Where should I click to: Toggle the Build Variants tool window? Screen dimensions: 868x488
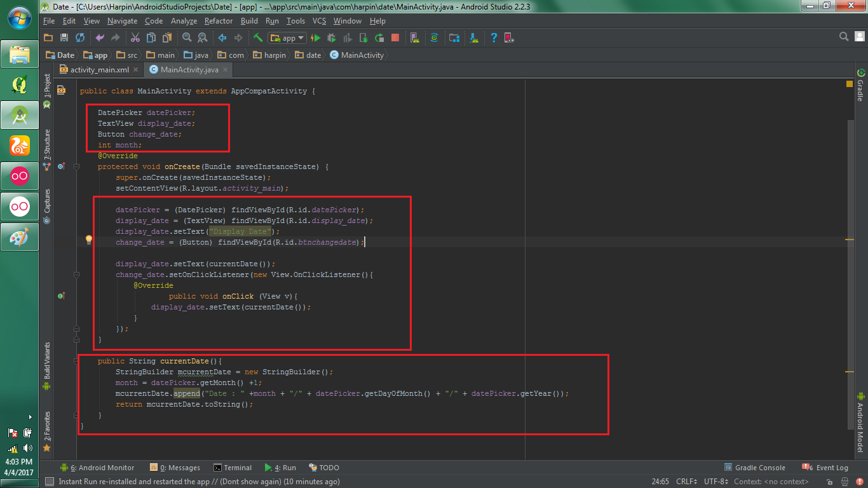click(x=46, y=365)
